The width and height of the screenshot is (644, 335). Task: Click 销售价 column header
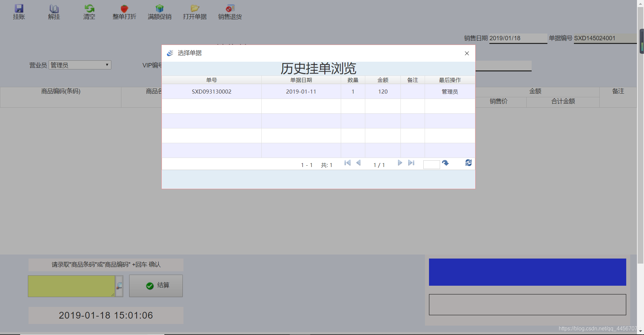pos(499,102)
